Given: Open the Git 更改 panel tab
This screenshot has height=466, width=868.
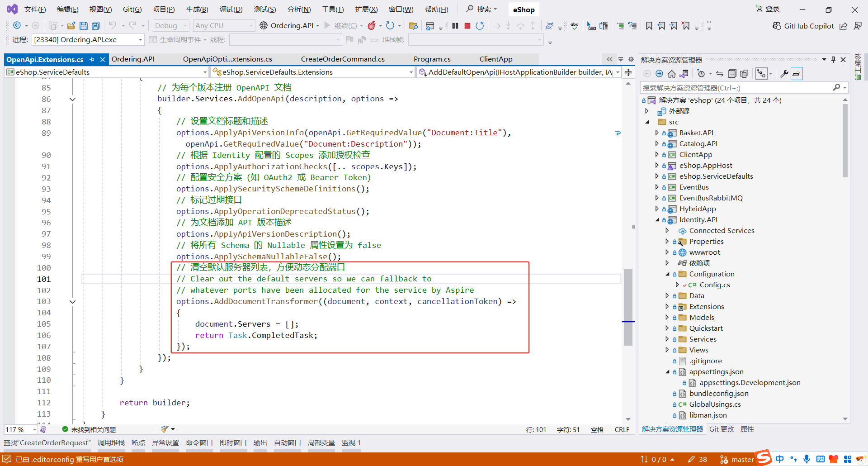Looking at the screenshot, I should click(x=722, y=429).
